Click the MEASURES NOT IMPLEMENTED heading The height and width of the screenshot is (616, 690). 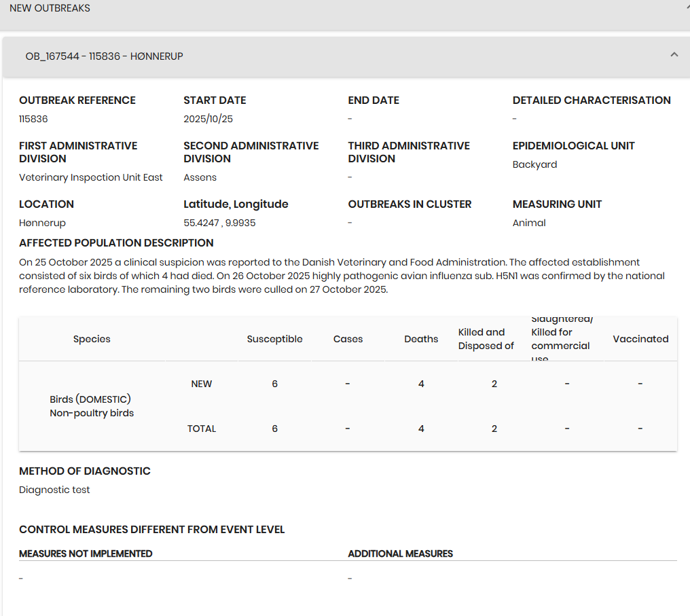coord(86,554)
